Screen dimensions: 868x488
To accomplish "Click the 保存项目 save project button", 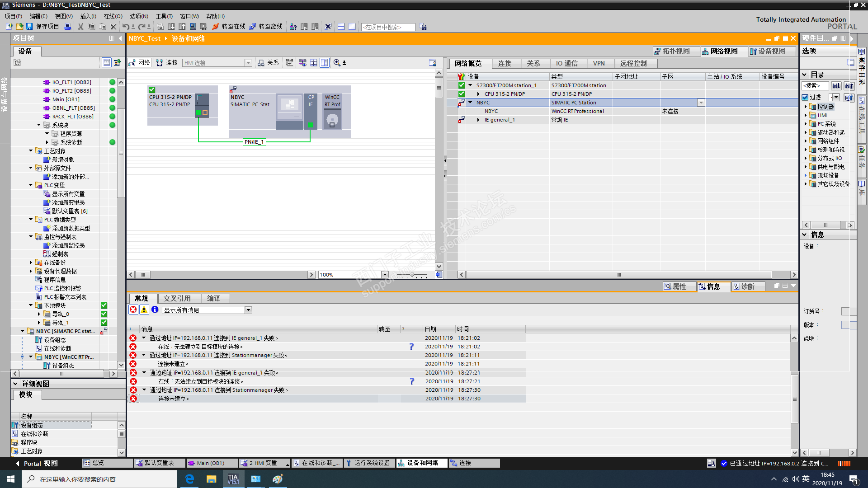I will (43, 27).
